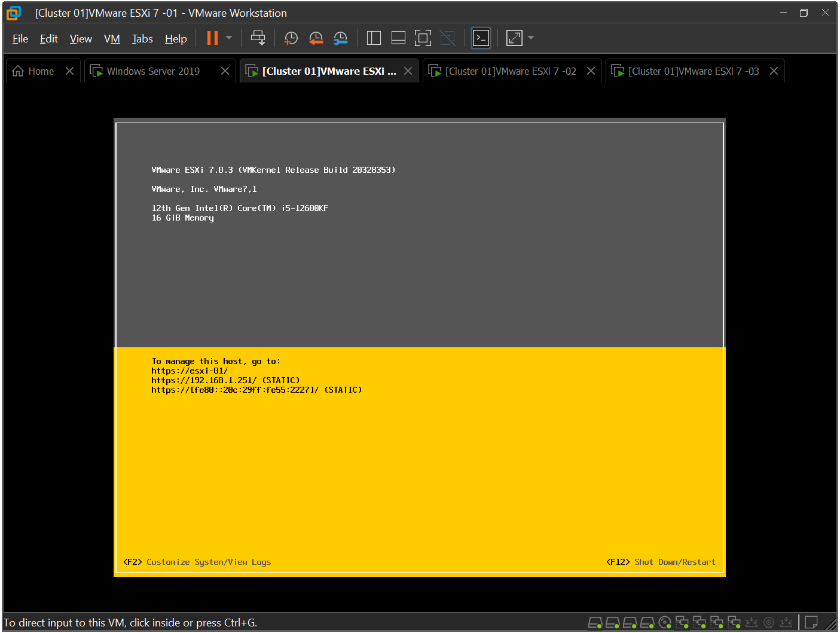Click the webcam device status icon

point(769,623)
